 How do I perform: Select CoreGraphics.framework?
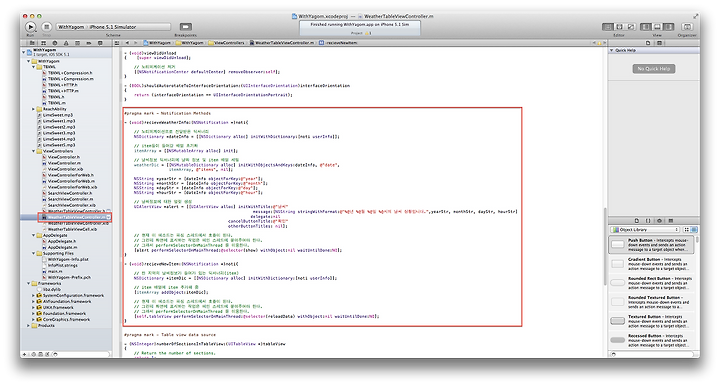(x=63, y=319)
